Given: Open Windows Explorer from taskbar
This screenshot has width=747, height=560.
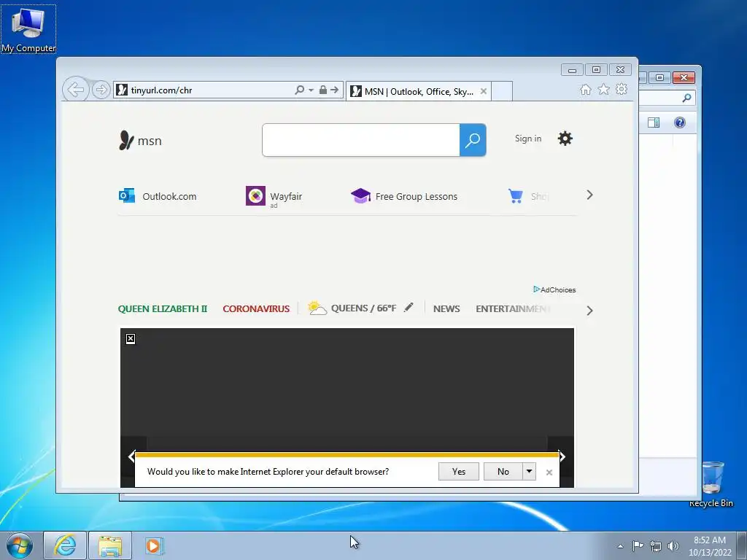Looking at the screenshot, I should (x=110, y=545).
